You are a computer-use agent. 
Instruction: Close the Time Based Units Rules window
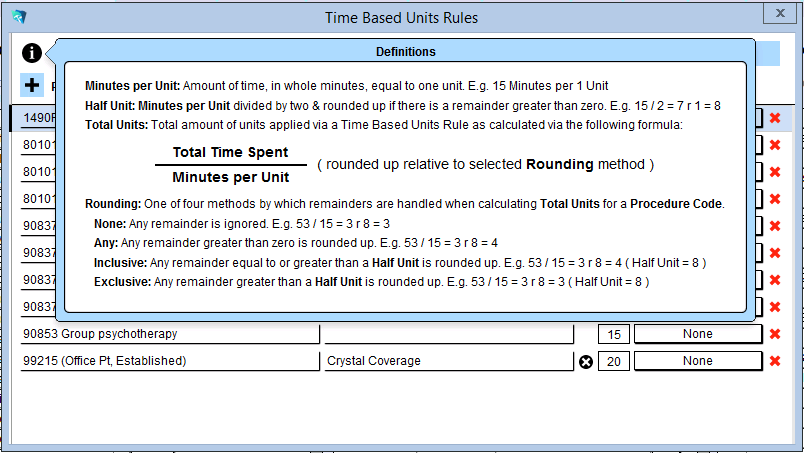pos(780,13)
